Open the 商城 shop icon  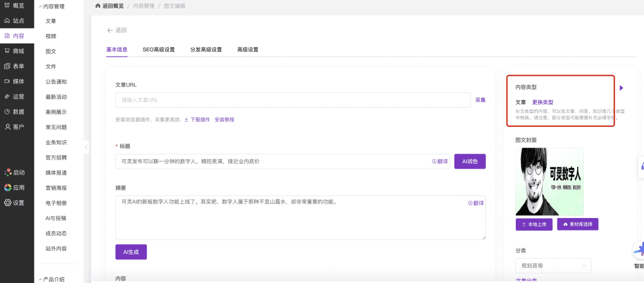[x=7, y=51]
